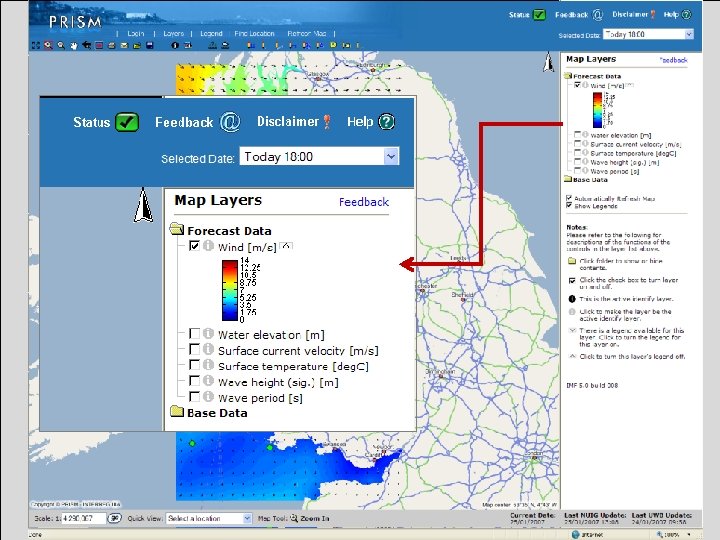Click the Wind colour legend bar in sidebar

[597, 110]
